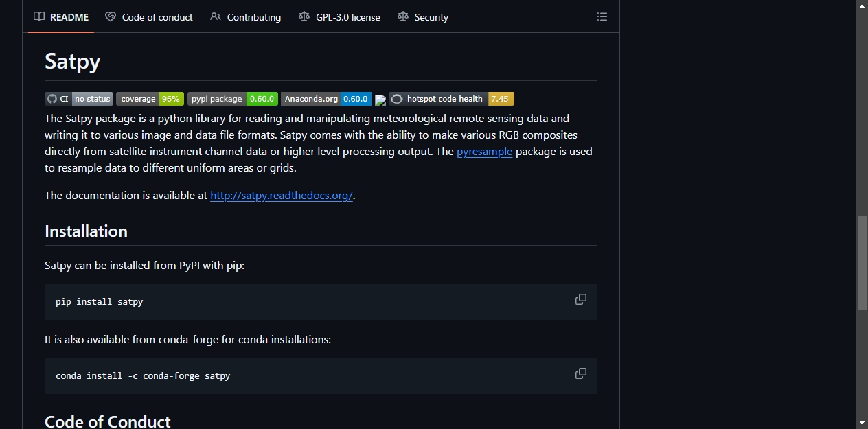This screenshot has width=868, height=429.
Task: Click the README book icon
Action: (39, 17)
